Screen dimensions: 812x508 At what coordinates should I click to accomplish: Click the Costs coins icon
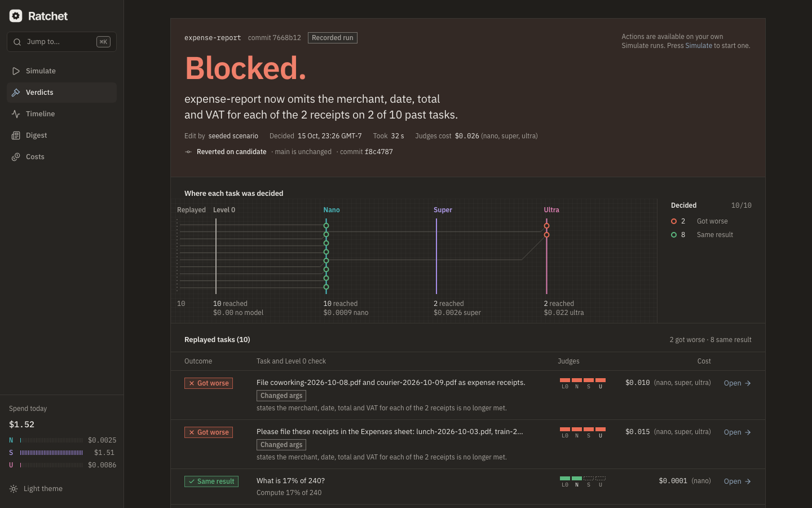[x=16, y=157]
